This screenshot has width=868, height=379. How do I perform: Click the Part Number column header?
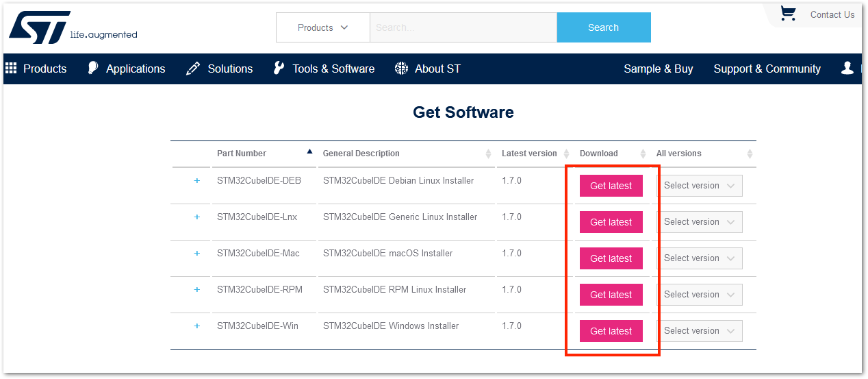(x=242, y=154)
